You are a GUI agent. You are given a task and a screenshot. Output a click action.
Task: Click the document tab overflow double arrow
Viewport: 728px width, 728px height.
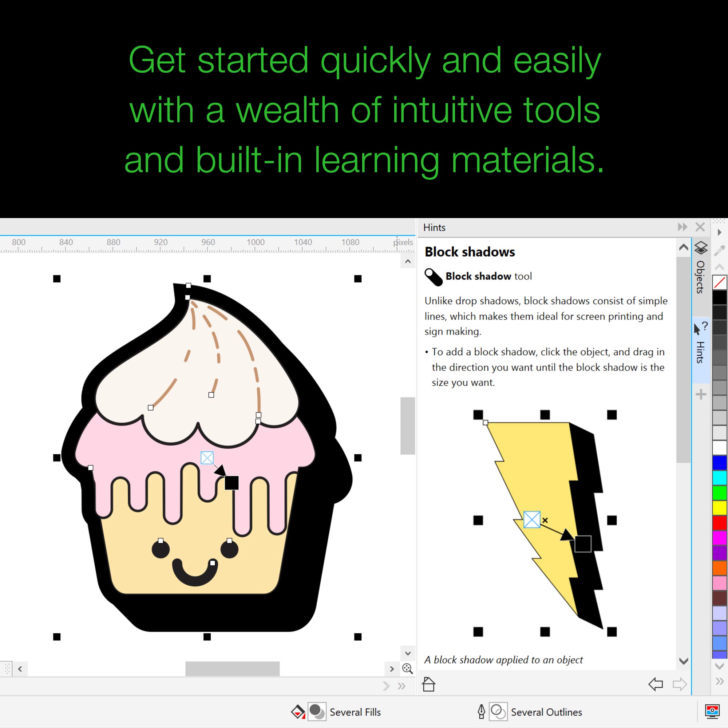click(401, 686)
